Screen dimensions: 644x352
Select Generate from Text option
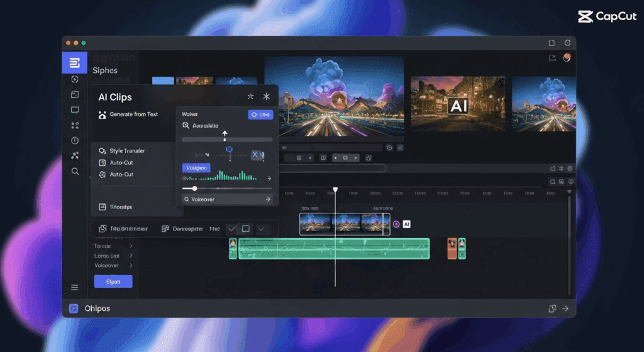133,115
